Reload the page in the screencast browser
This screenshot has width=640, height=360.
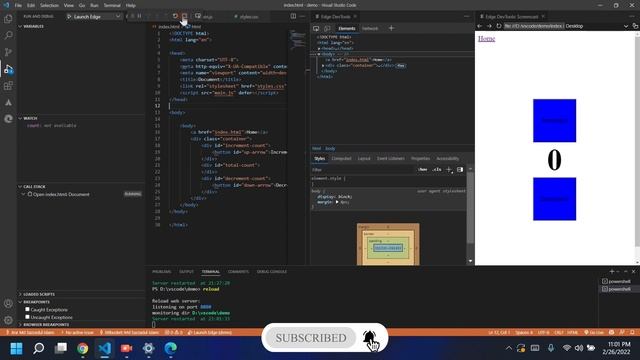pos(499,26)
